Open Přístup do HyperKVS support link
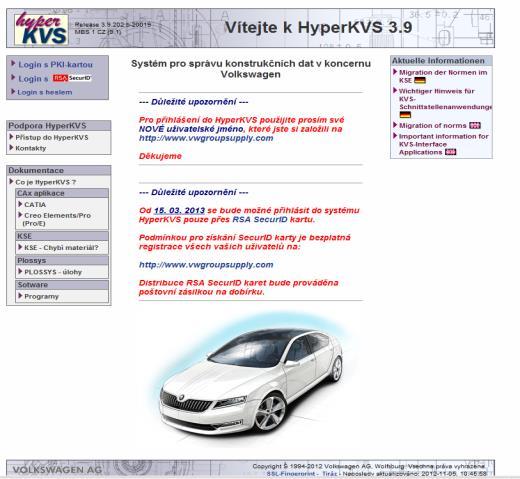Screen dimensions: 520x479 point(52,137)
